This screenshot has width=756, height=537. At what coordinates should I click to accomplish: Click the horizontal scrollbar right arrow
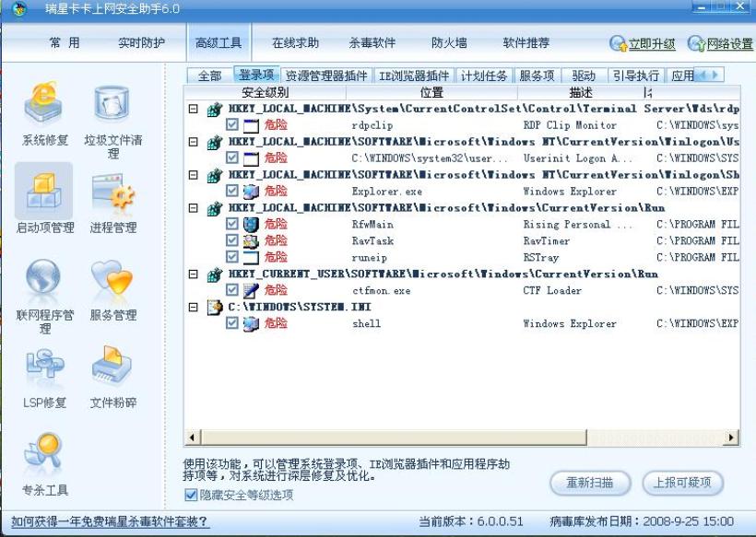click(x=731, y=438)
